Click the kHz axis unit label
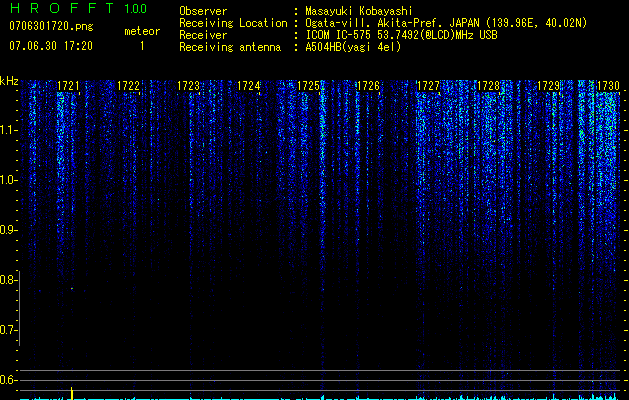629x400 pixels. [x=9, y=81]
